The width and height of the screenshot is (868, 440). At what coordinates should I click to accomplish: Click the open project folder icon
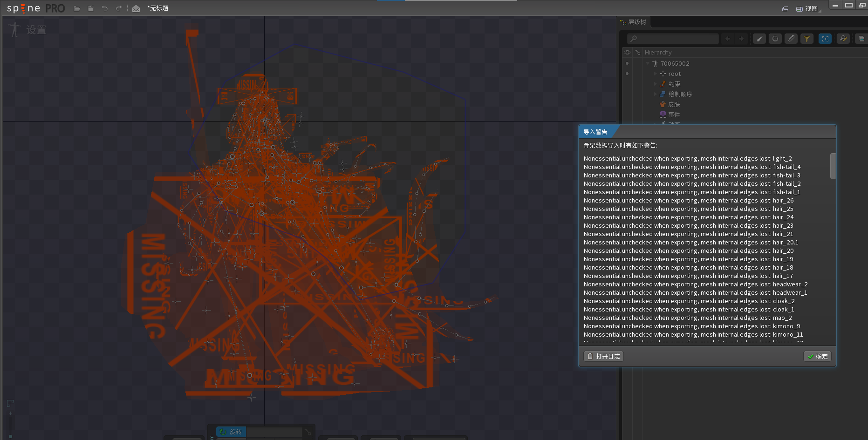tap(77, 8)
